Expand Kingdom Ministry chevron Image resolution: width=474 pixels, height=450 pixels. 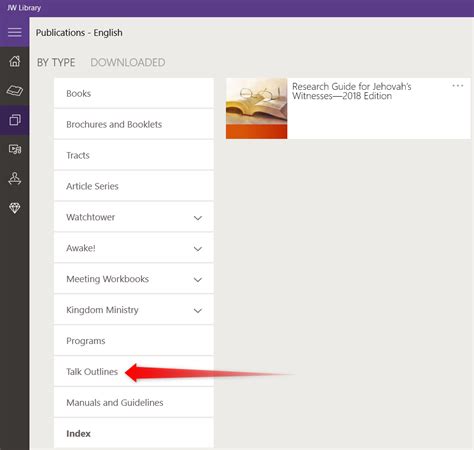[198, 311]
